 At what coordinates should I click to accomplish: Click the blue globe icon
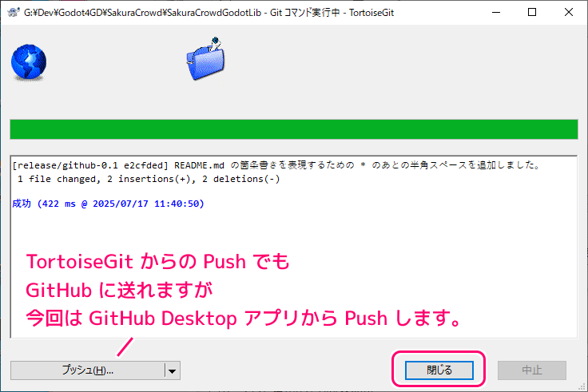click(x=29, y=62)
